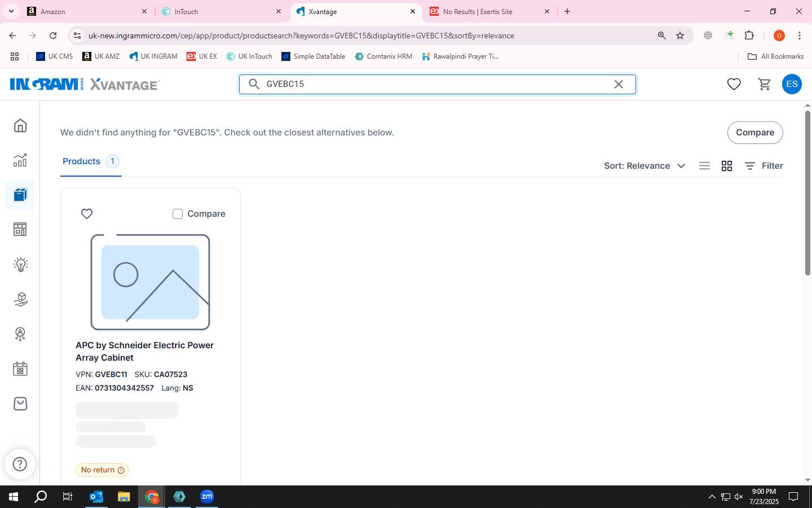Screen dimensions: 812x508
Task: Open the UK InTouch bookmark
Action: click(249, 56)
